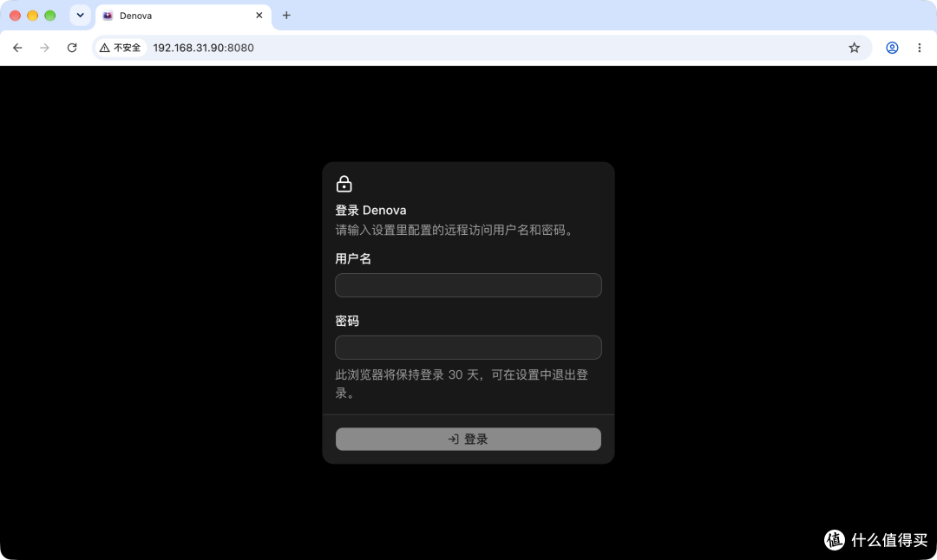Minimize window with yellow button
937x560 pixels.
click(x=32, y=16)
